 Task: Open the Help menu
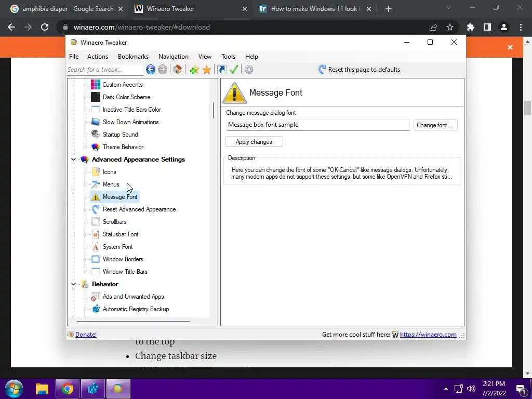coord(252,56)
